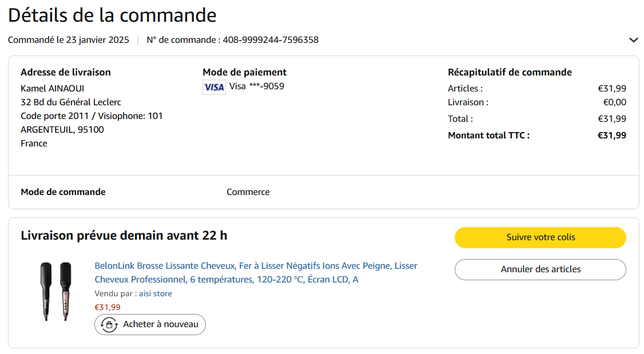Open the aisi store seller link
The image size is (644, 354).
155,293
